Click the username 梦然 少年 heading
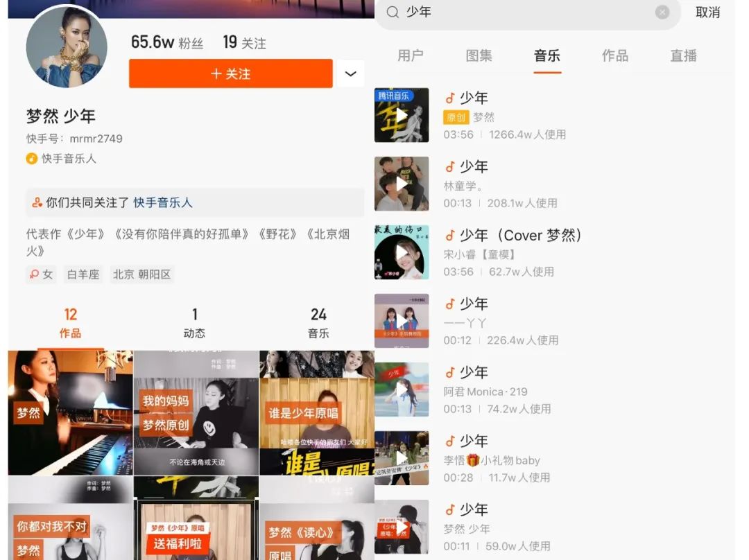The width and height of the screenshot is (749, 560). click(x=61, y=116)
